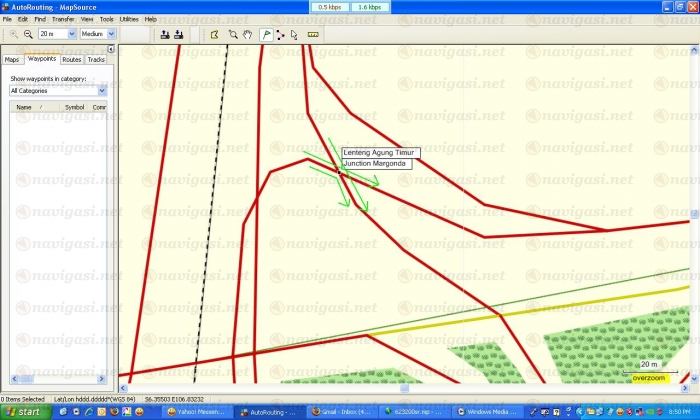700x420 pixels.
Task: Switch to the Routes tab
Action: [x=72, y=59]
